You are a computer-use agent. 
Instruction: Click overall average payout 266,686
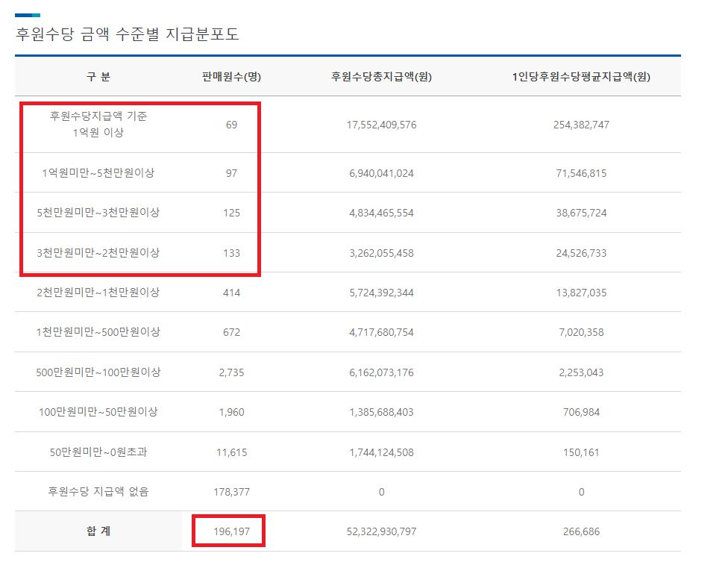pyautogui.click(x=581, y=531)
